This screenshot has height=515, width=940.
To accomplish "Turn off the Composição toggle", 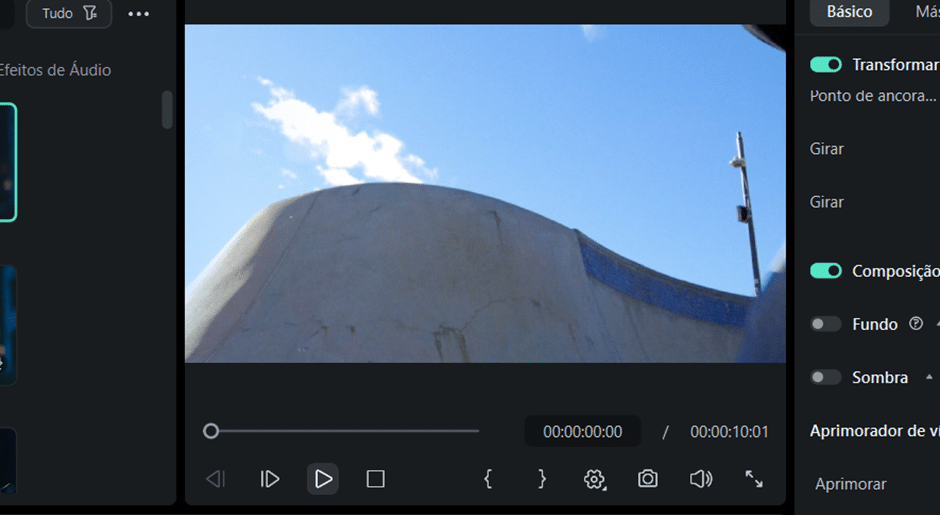I will tap(826, 271).
